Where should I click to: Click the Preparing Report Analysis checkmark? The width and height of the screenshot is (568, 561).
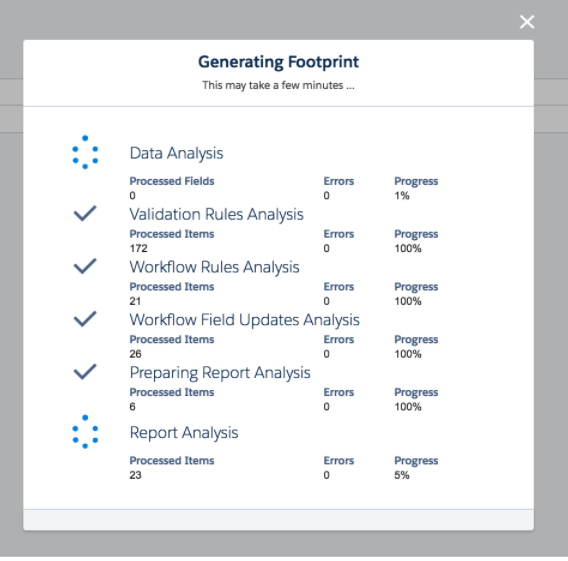pos(85,372)
